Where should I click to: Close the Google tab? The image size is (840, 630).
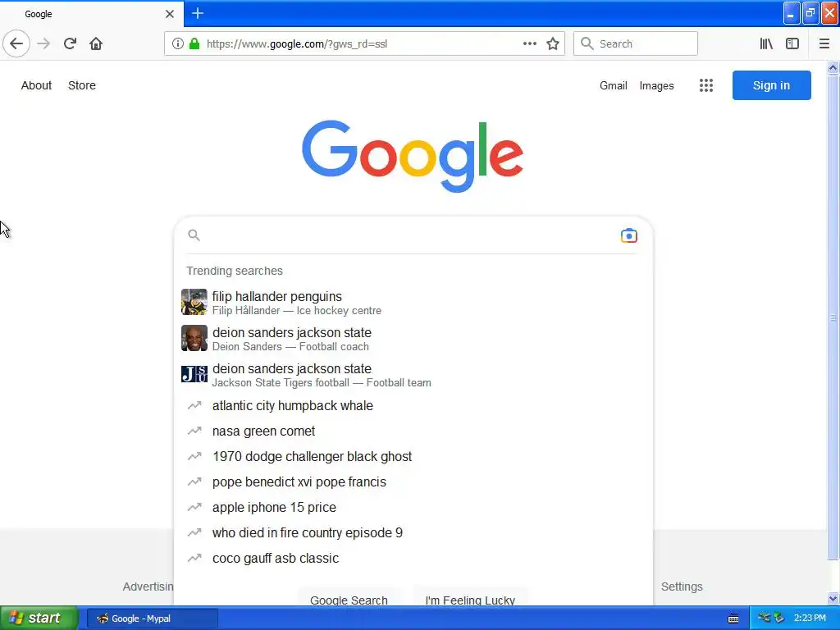click(170, 14)
